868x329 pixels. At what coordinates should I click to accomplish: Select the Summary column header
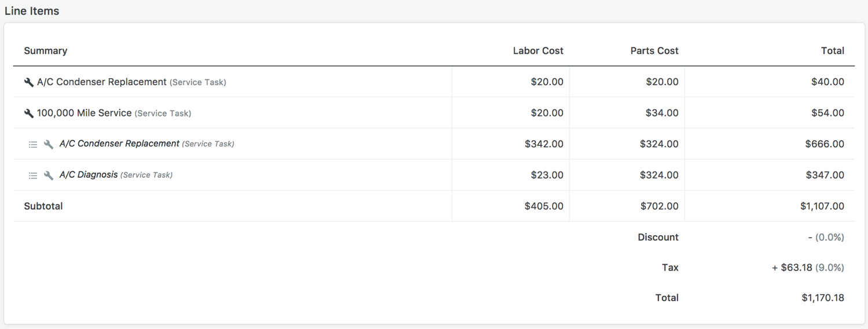click(46, 51)
